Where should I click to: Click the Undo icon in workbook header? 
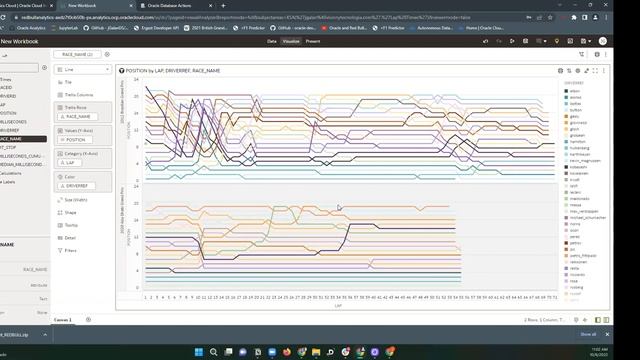[x=485, y=41]
